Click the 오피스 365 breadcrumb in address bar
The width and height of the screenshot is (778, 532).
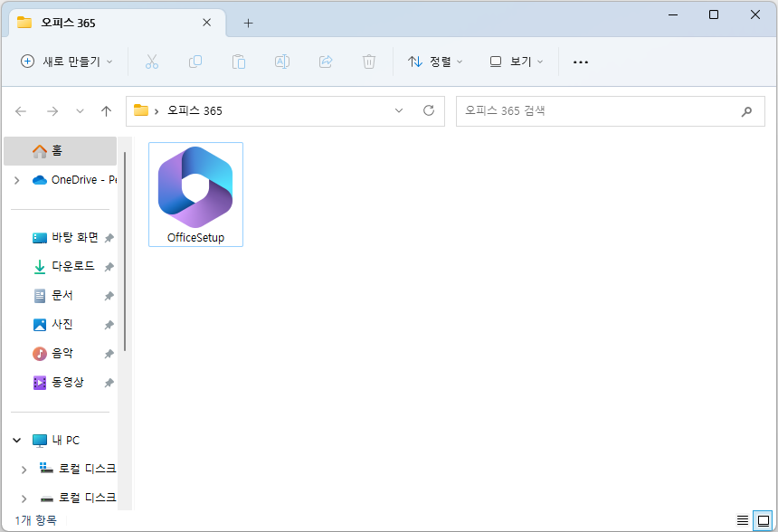tap(194, 110)
